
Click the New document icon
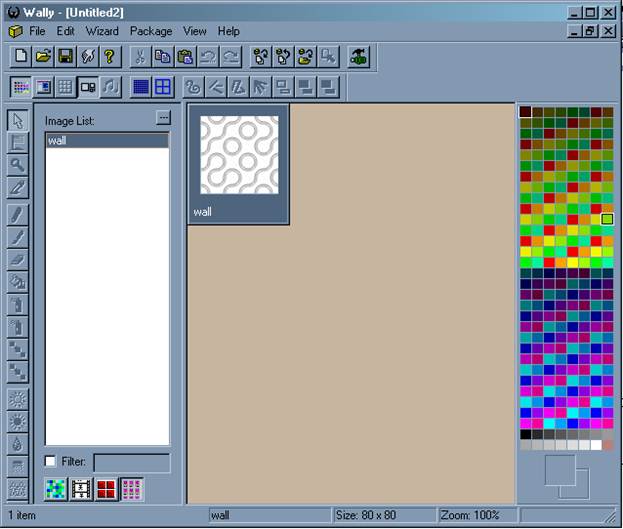click(20, 57)
